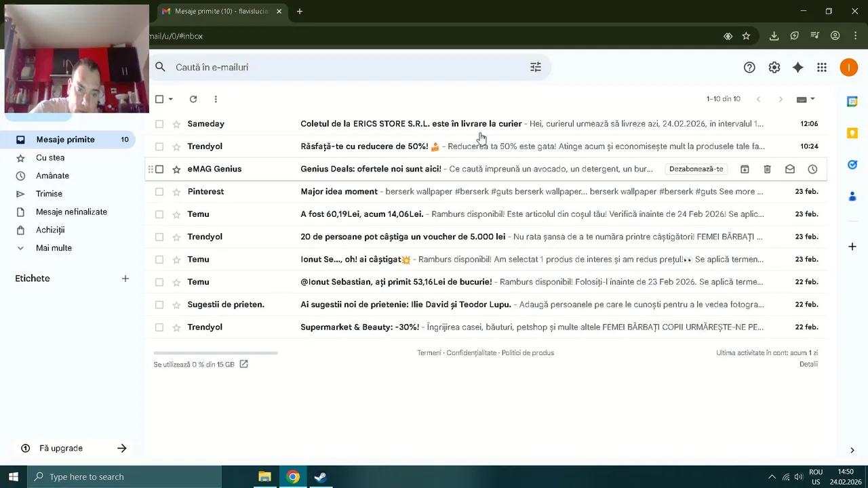Open Google Calendar side panel
Screen dimensions: 868x488
852,102
